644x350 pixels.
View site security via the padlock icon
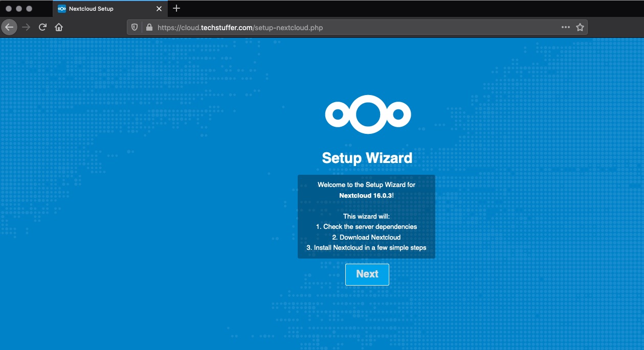149,28
